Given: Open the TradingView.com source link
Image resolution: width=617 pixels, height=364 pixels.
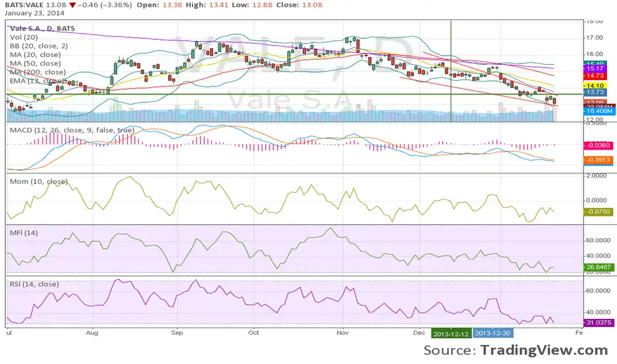Looking at the screenshot, I should [x=544, y=350].
